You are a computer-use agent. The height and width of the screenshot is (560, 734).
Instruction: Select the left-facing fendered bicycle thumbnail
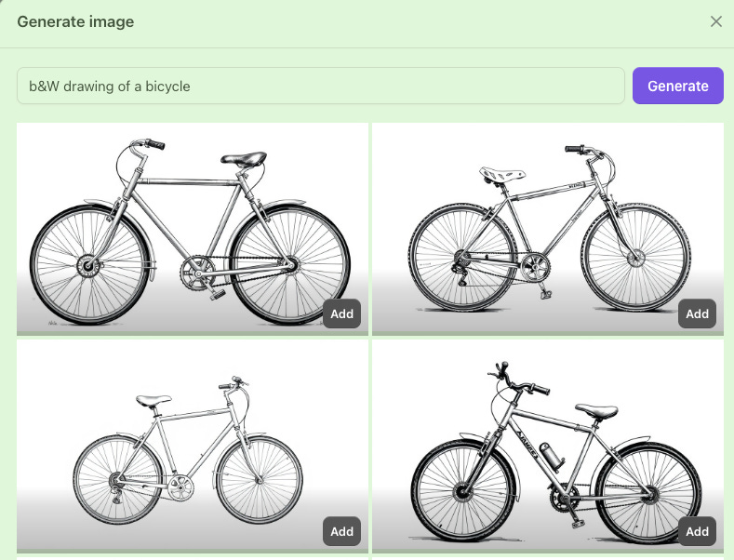193,230
